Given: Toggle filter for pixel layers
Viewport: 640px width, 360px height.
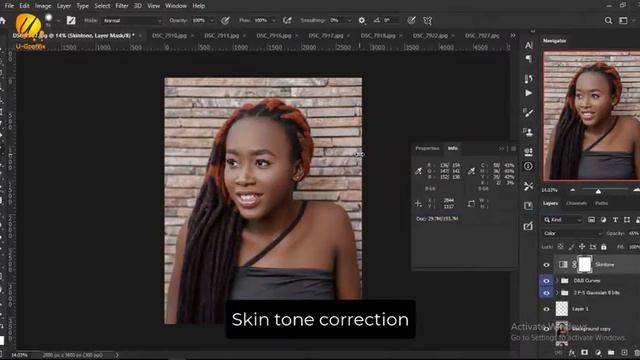Looking at the screenshot, I should pos(591,220).
